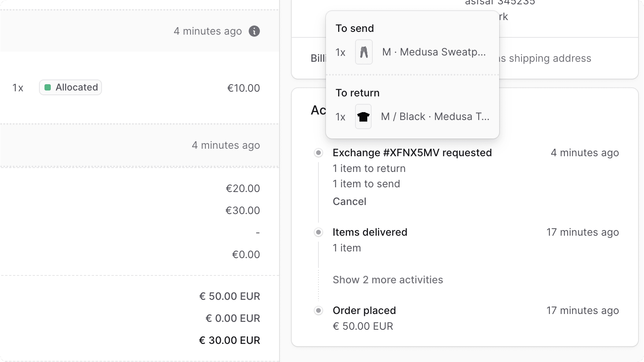Click the Items delivered timeline dot
The width and height of the screenshot is (644, 362).
click(318, 232)
